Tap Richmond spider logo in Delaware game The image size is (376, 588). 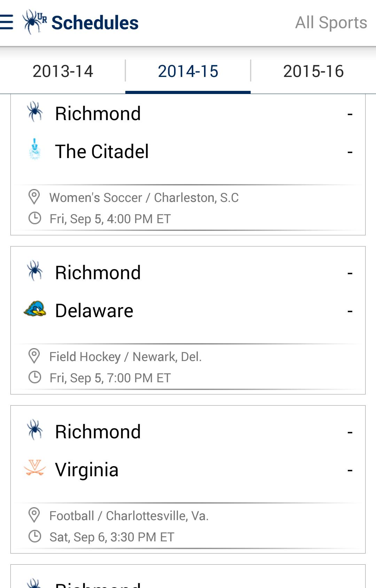tap(34, 271)
